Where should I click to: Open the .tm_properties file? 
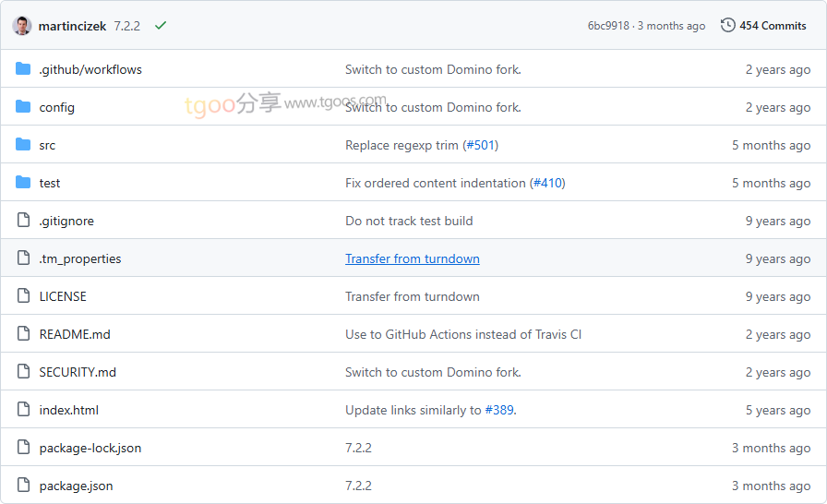80,258
